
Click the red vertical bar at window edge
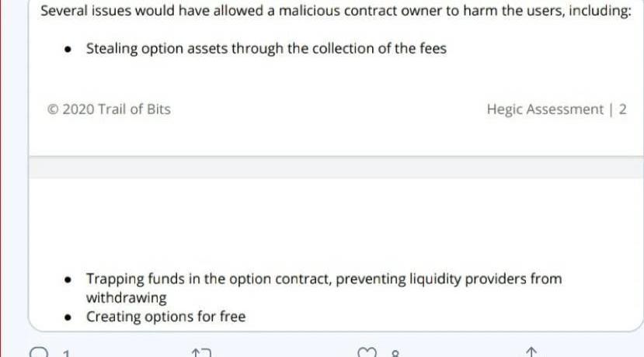(x=1, y=178)
